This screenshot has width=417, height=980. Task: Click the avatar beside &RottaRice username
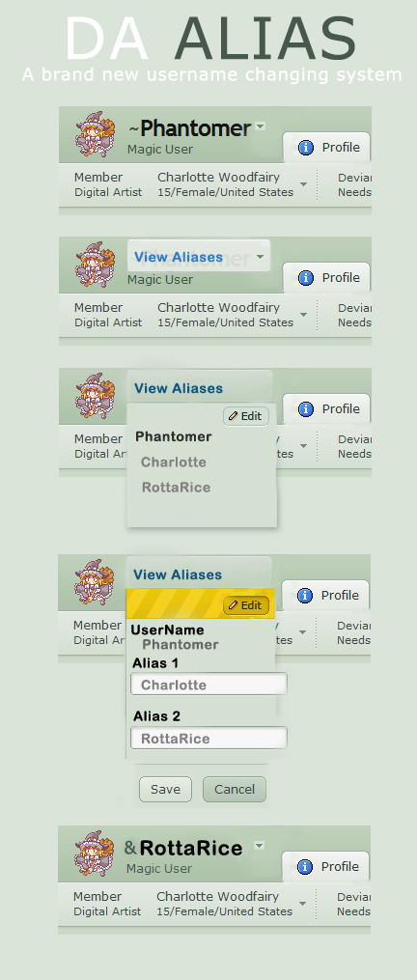[95, 854]
